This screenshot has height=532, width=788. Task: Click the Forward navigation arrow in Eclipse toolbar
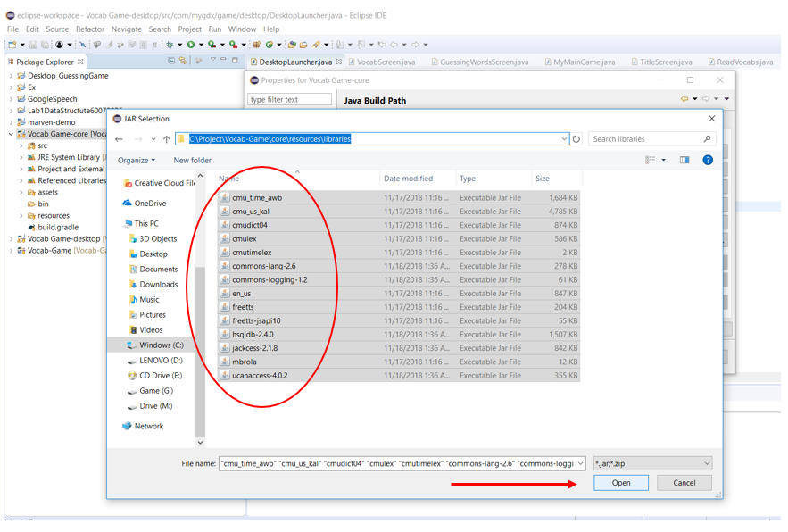[415, 45]
